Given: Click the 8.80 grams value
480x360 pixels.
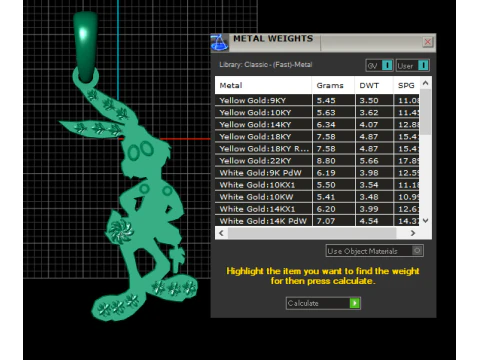Looking at the screenshot, I should coord(326,161).
